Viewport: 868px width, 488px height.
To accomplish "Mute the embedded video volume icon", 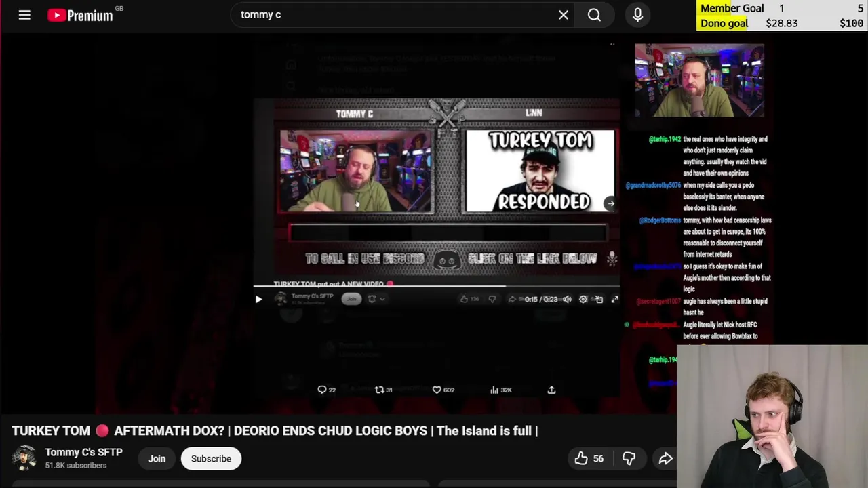I will [x=567, y=299].
